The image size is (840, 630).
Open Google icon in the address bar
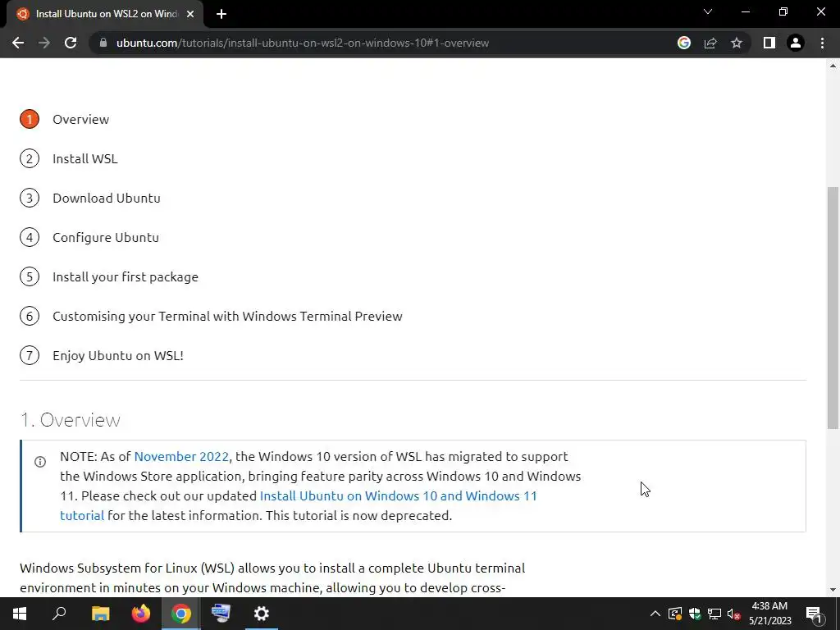pos(684,43)
